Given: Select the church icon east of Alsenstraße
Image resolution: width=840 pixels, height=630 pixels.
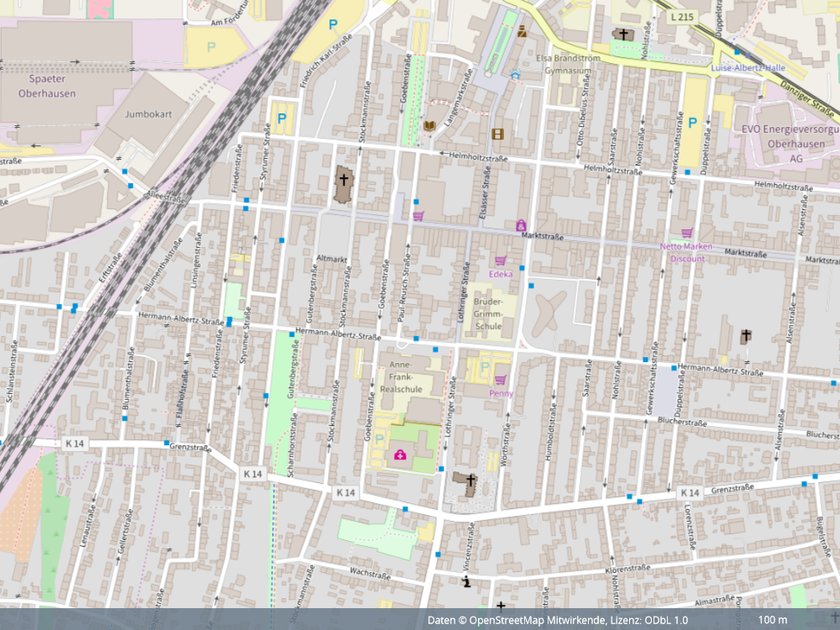Looking at the screenshot, I should tap(745, 336).
